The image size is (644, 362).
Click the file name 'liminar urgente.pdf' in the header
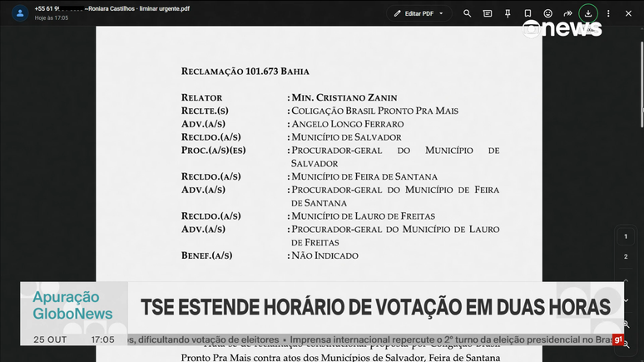(x=164, y=8)
